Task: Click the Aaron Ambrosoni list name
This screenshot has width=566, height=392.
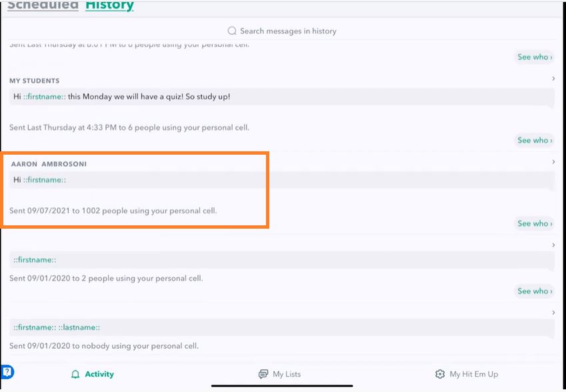Action: 49,164
